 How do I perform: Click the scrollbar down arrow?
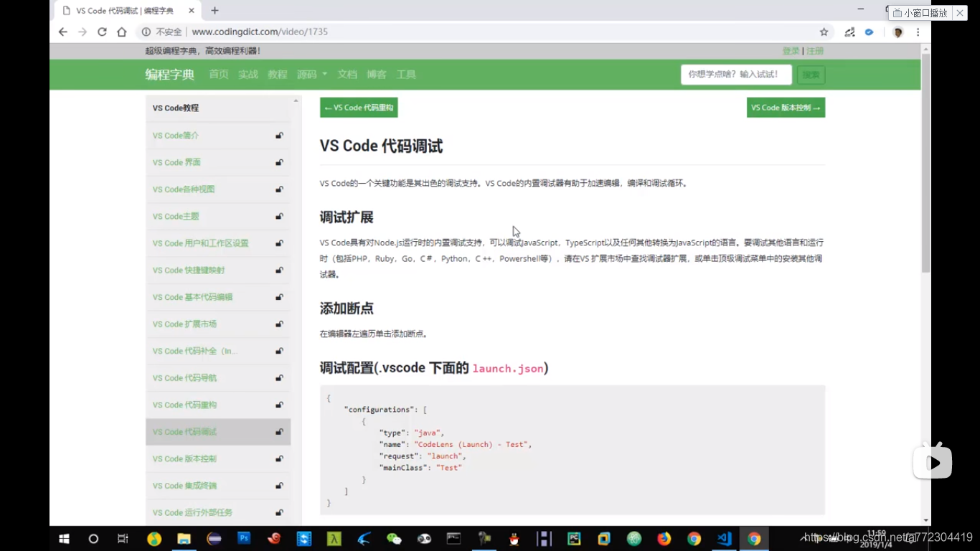tap(925, 520)
